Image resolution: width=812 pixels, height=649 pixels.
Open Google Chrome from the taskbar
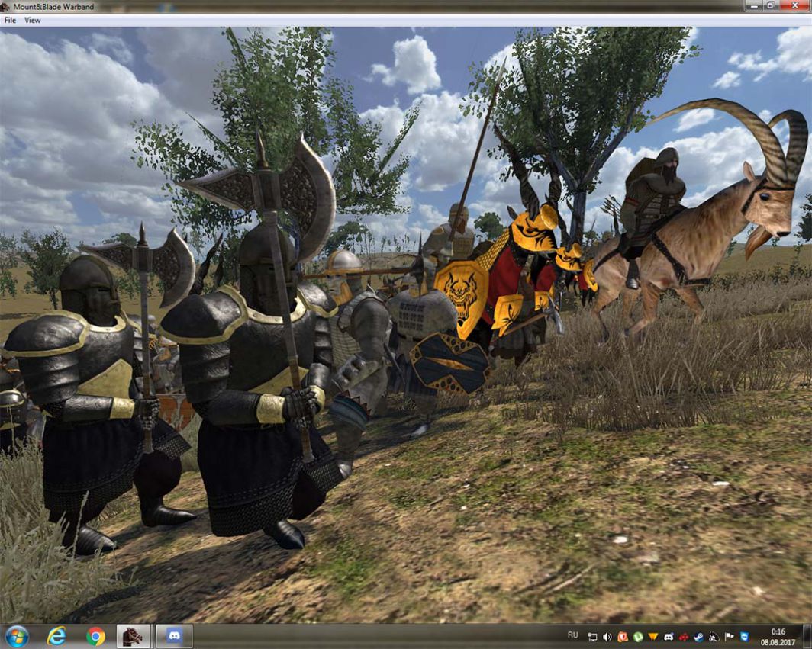click(x=95, y=636)
